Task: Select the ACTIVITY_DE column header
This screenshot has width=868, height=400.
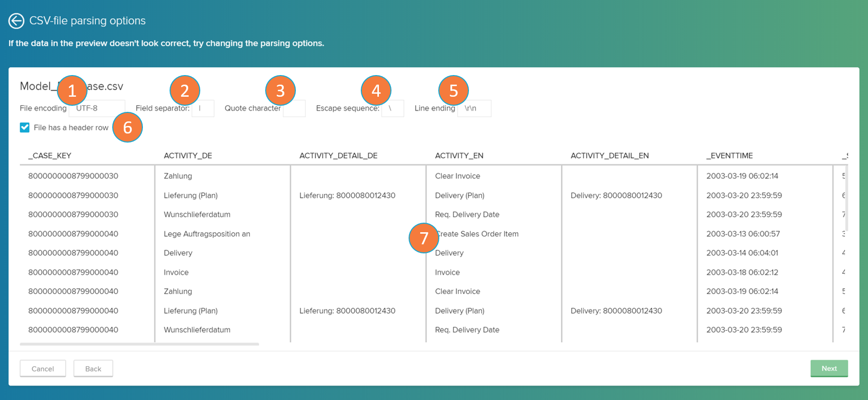Action: click(188, 156)
